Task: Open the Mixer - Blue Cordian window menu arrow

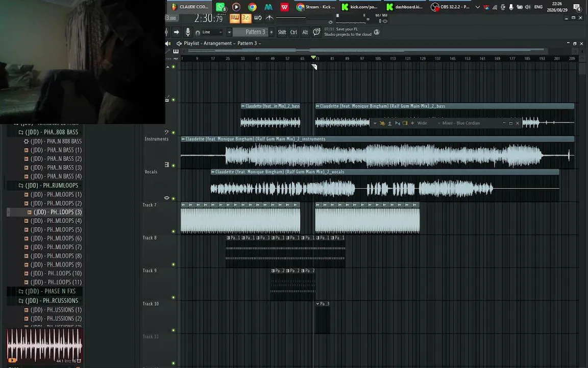Action: [375, 123]
